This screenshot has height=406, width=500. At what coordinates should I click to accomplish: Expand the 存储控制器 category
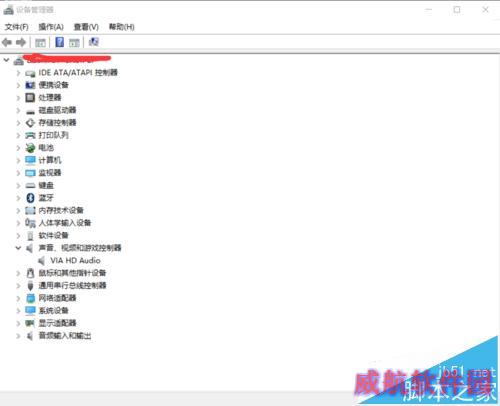(x=18, y=123)
